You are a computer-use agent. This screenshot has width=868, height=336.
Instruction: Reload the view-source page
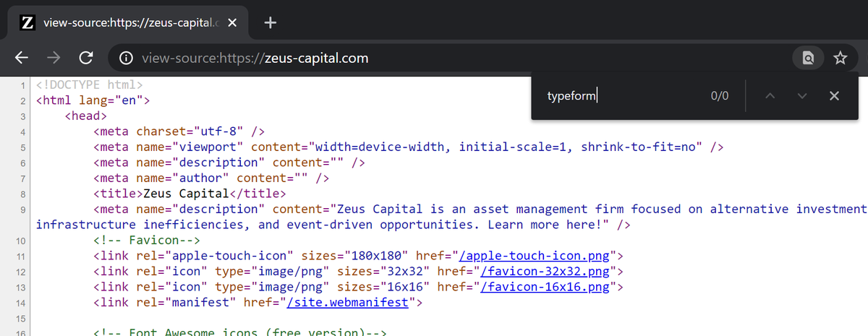[86, 58]
